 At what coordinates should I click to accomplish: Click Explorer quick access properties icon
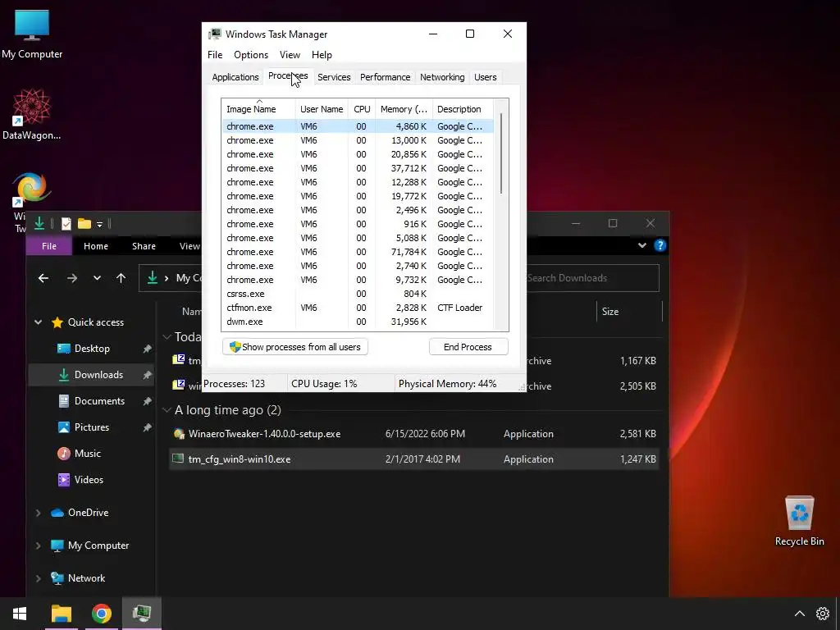click(x=66, y=224)
